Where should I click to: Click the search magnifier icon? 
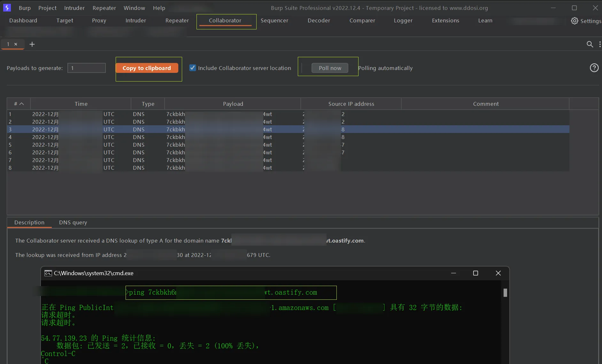[590, 44]
